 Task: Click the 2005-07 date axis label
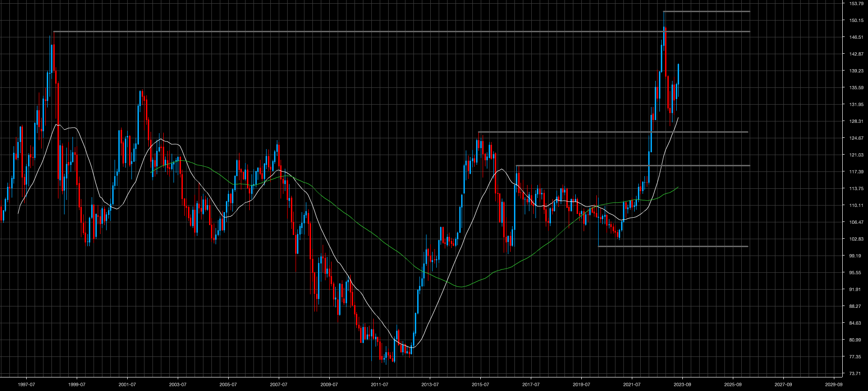point(228,385)
